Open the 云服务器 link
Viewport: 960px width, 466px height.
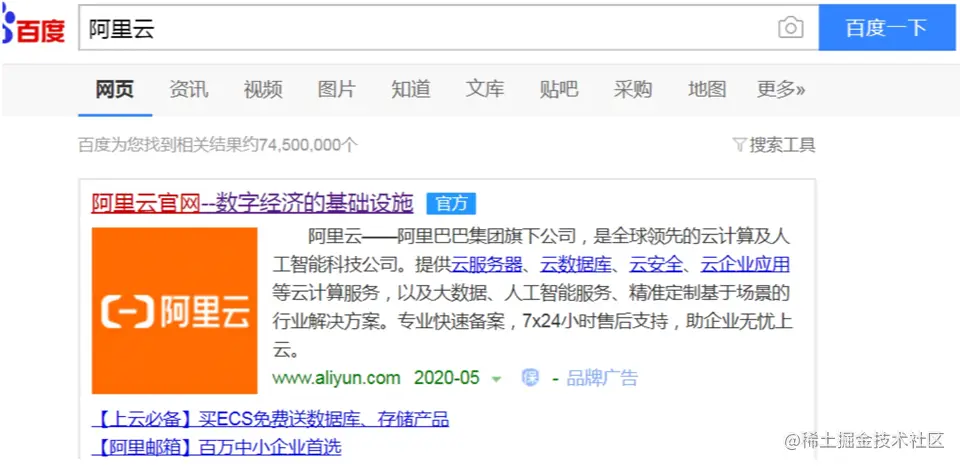coord(487,265)
